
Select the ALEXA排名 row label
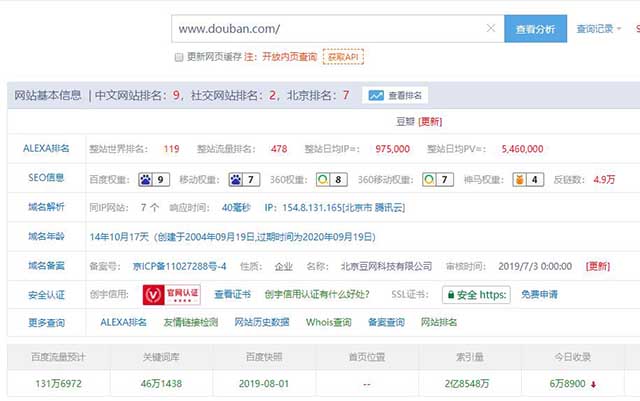click(47, 149)
